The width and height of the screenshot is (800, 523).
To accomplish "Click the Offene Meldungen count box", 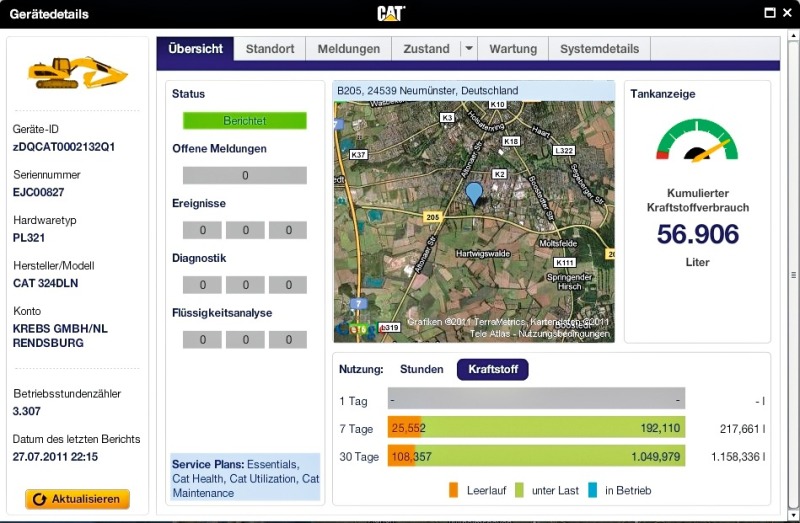I will tap(244, 176).
